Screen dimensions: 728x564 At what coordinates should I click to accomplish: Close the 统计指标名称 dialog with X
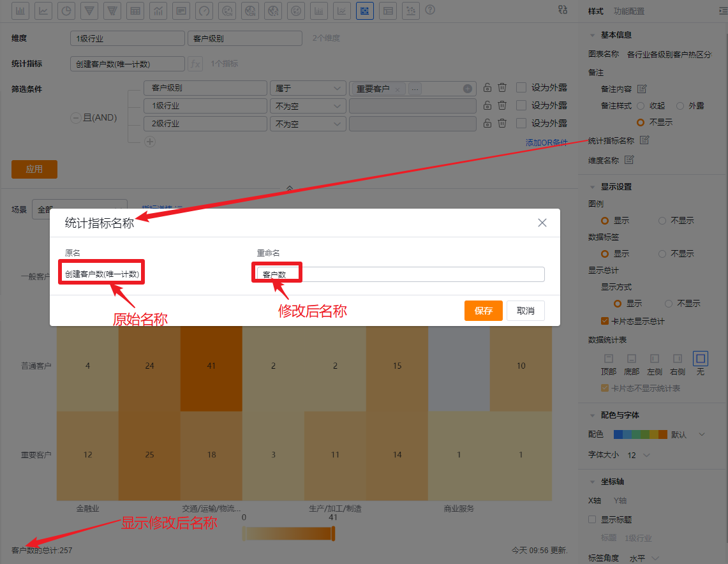pos(542,223)
